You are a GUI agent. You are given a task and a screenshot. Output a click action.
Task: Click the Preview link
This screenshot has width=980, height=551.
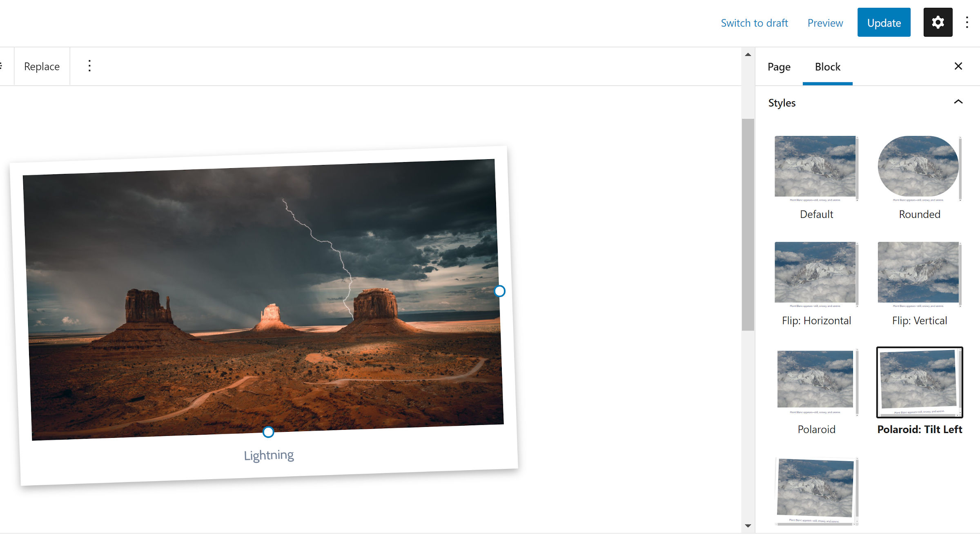(825, 23)
